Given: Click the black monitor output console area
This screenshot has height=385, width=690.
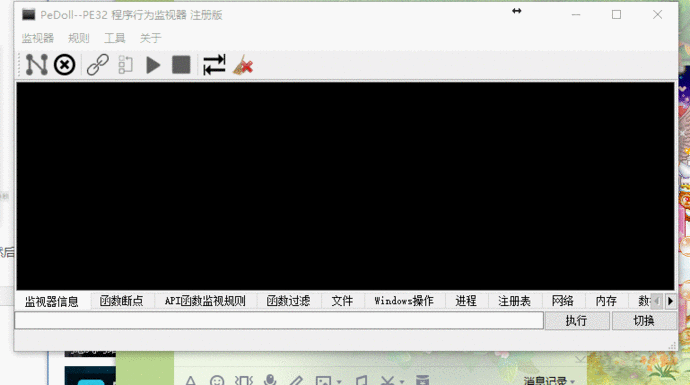Looking at the screenshot, I should (345, 186).
